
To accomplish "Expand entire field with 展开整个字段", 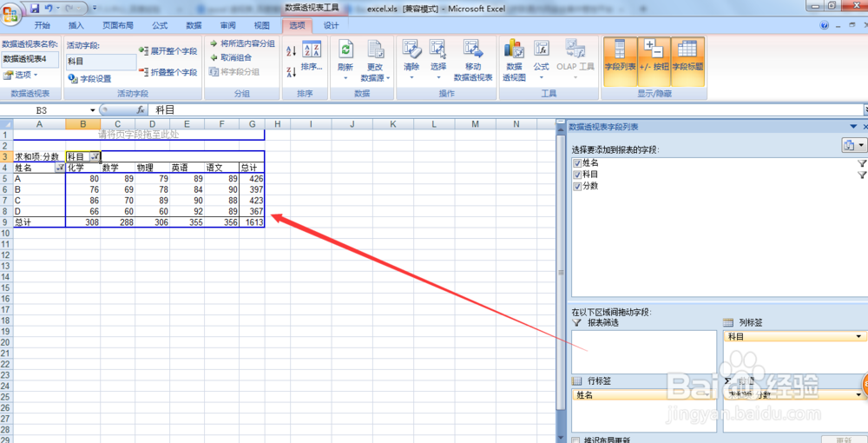I will 168,51.
